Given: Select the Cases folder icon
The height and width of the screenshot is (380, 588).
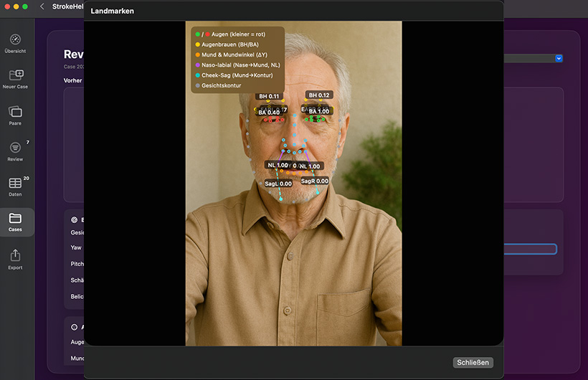Looking at the screenshot, I should coord(16,219).
